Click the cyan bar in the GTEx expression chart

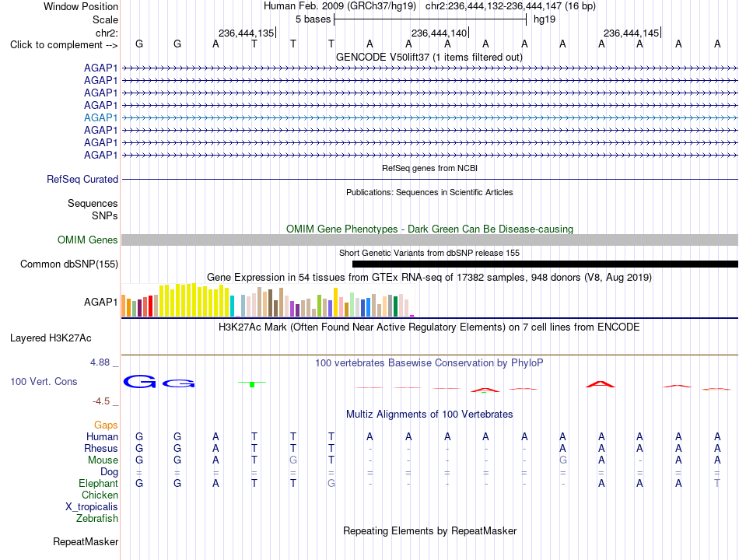(x=232, y=306)
